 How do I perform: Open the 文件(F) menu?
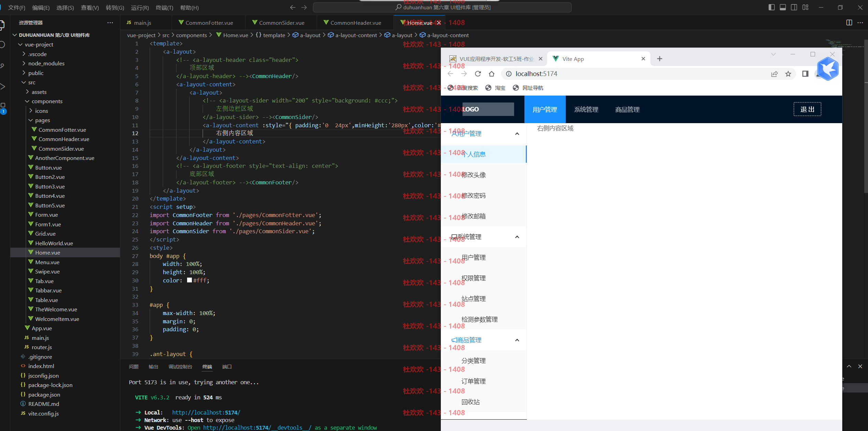tap(17, 8)
